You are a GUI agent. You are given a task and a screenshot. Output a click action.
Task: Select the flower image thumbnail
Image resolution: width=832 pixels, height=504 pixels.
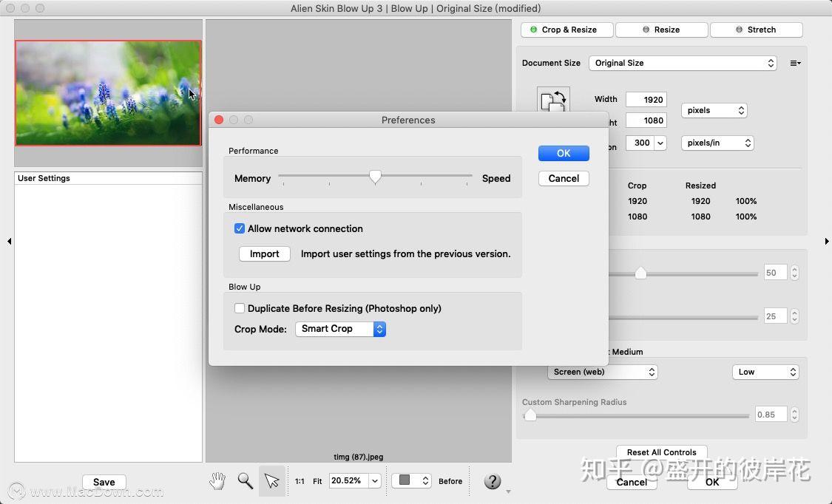coord(107,92)
